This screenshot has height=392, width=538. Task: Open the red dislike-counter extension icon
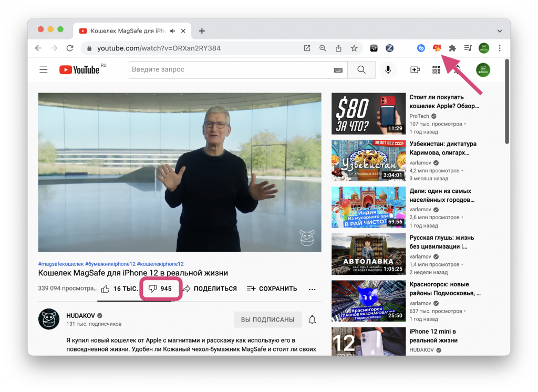437,48
